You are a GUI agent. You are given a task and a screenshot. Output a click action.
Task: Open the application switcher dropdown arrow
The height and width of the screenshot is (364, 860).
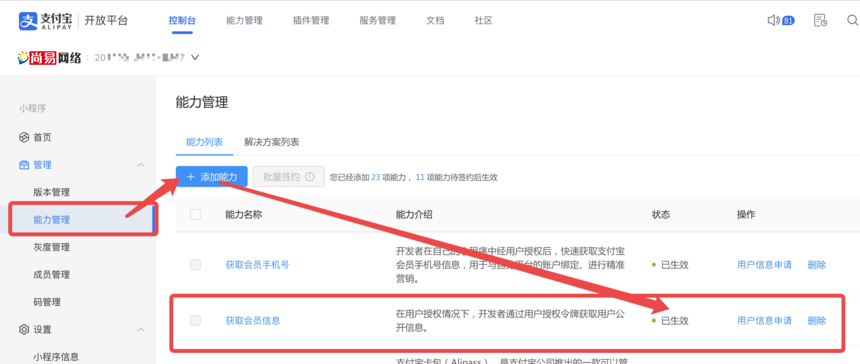pyautogui.click(x=195, y=57)
